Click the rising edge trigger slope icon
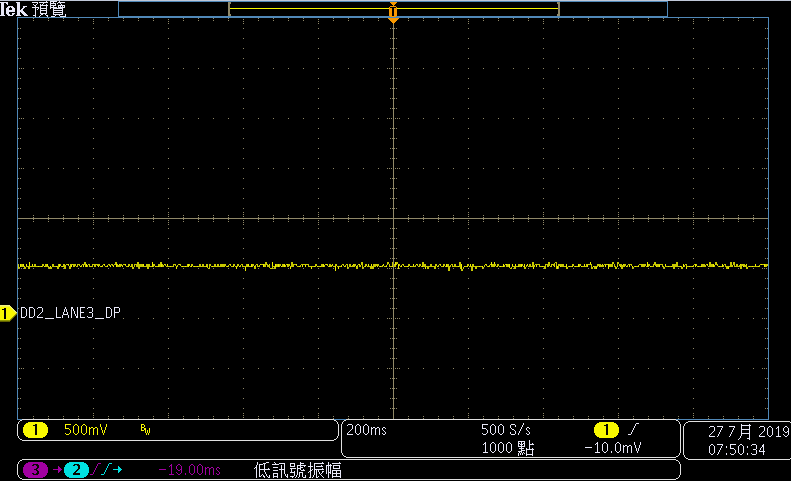Screen dimensions: 791x481 pos(633,430)
